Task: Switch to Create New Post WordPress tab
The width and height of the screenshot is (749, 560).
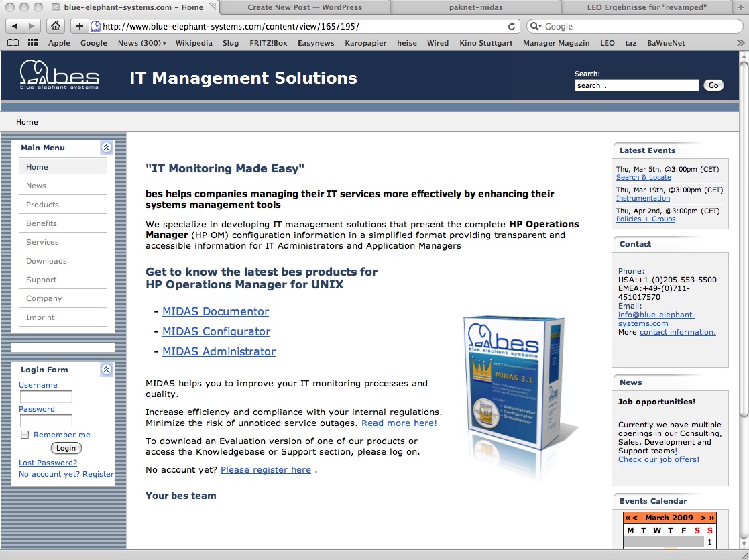Action: pos(304,7)
